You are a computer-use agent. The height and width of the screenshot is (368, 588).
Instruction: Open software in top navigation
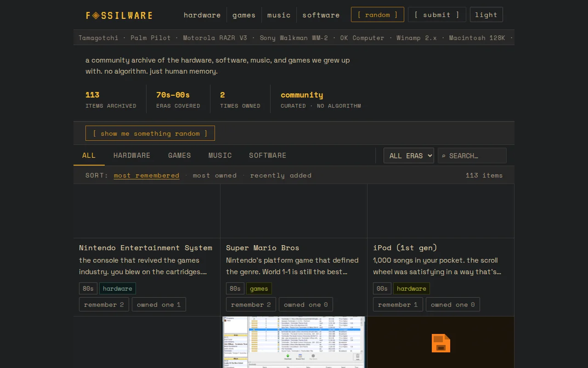click(321, 15)
